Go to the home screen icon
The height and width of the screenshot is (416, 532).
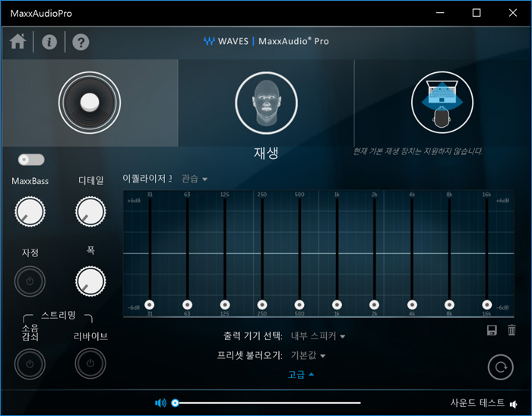pos(18,41)
